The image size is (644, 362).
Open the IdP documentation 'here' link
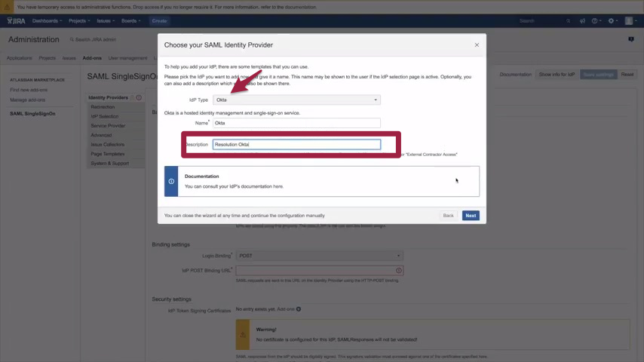[x=278, y=186]
